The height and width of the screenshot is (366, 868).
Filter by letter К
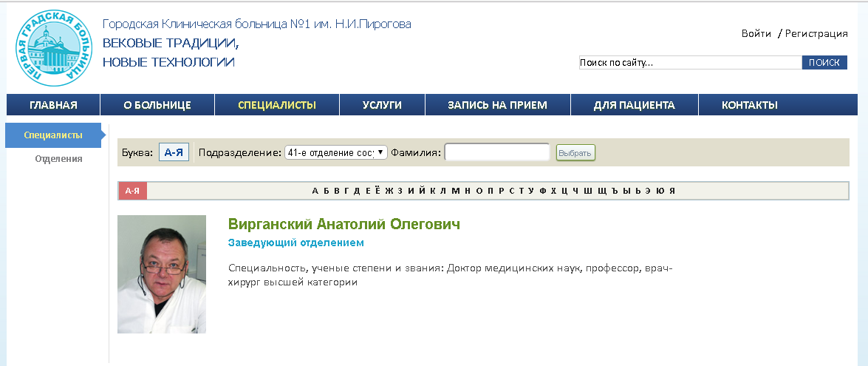[433, 191]
